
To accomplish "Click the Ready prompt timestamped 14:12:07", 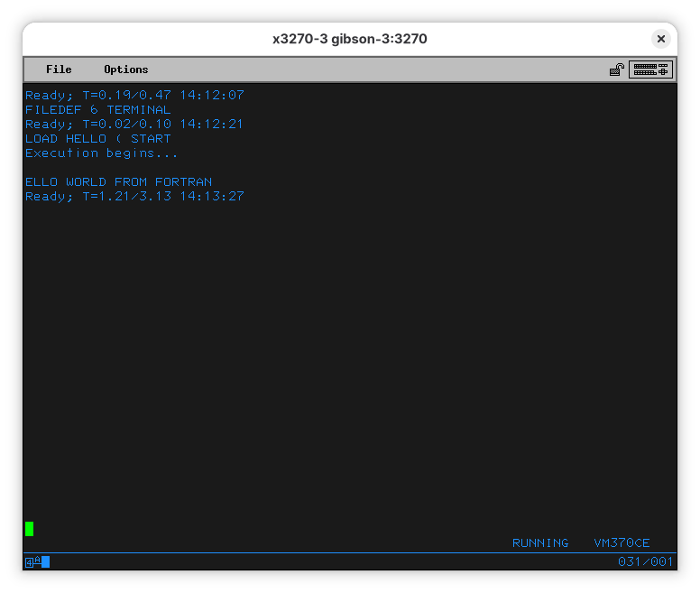I will coord(134,95).
